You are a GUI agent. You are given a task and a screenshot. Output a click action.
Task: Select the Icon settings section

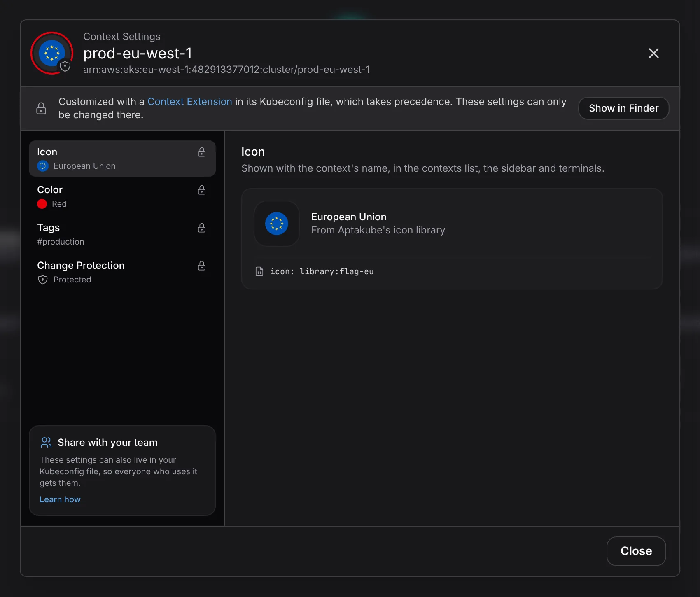pos(122,159)
